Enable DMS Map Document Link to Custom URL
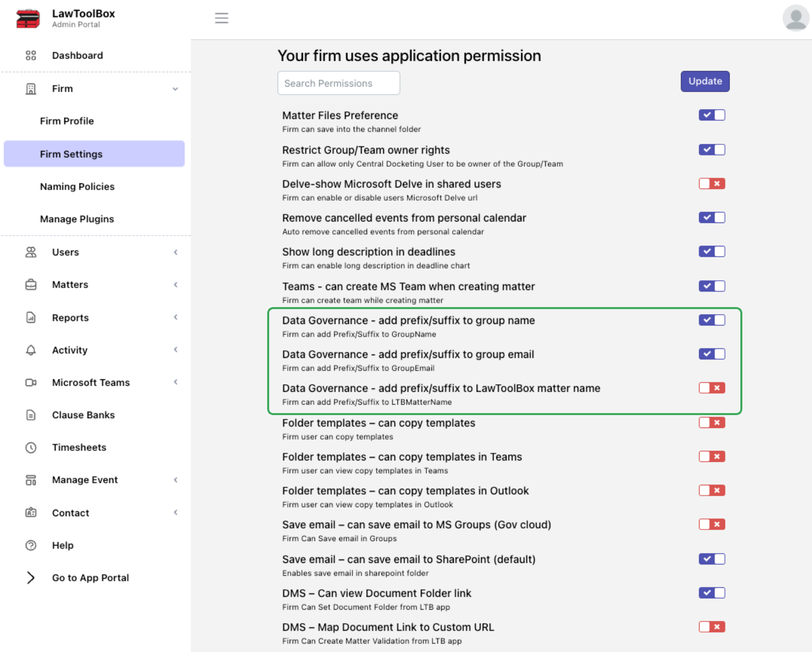 (x=711, y=627)
